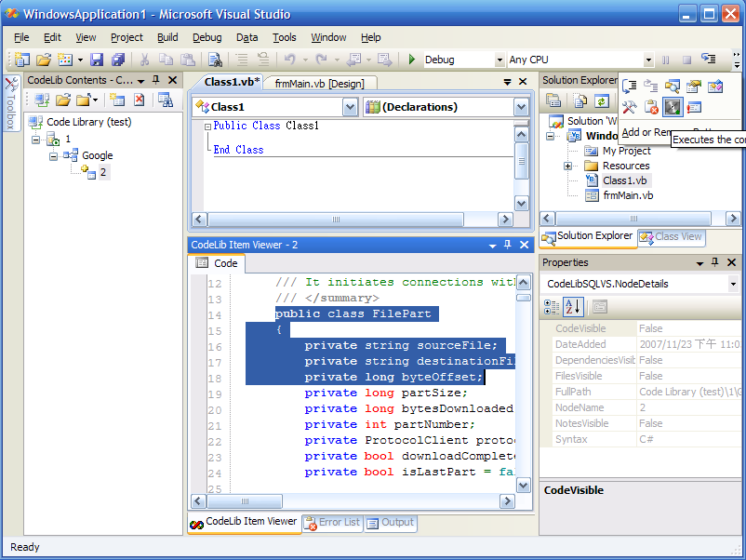Open the Toolbox side tab
This screenshot has height=560, width=746.
click(x=10, y=103)
